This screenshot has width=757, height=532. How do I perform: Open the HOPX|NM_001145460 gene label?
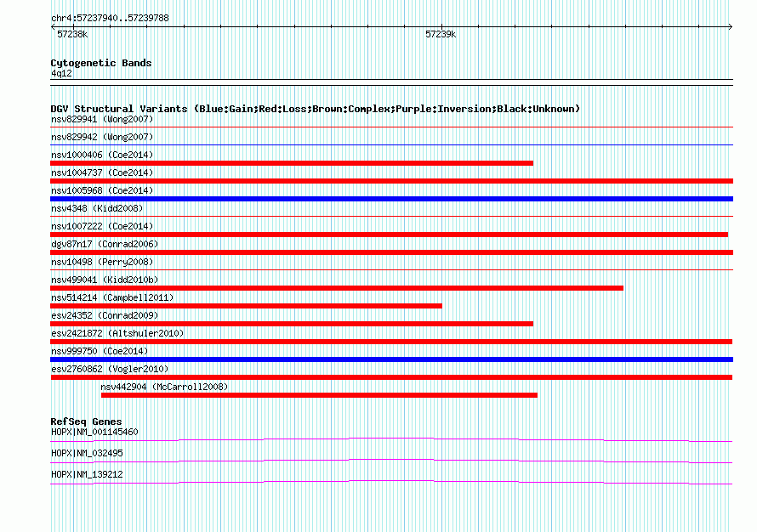pos(94,433)
